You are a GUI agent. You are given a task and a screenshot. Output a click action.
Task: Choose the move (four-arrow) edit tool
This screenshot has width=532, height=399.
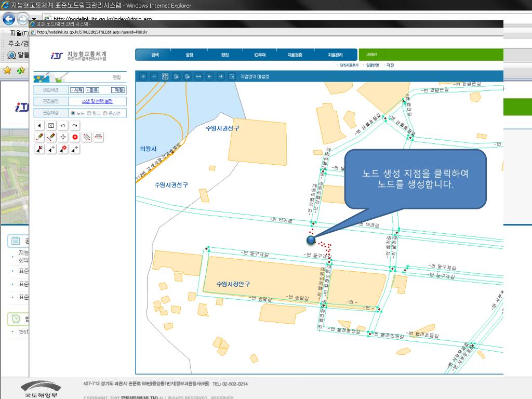(x=63, y=137)
